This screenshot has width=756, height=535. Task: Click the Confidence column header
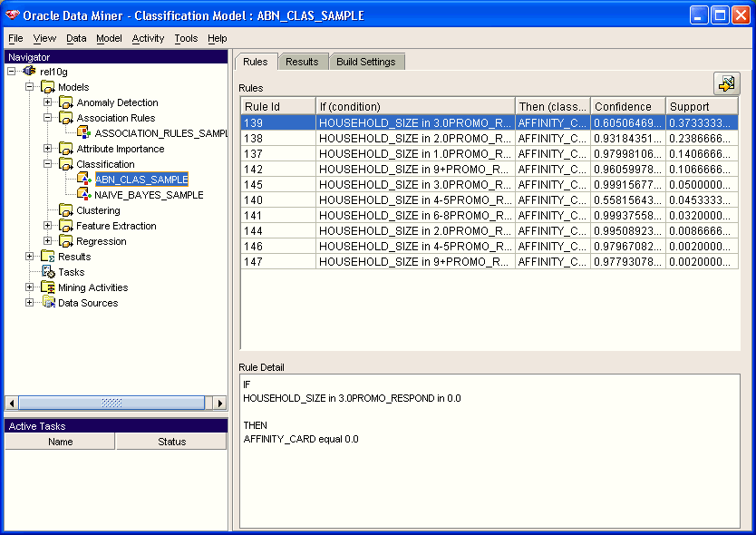point(626,105)
